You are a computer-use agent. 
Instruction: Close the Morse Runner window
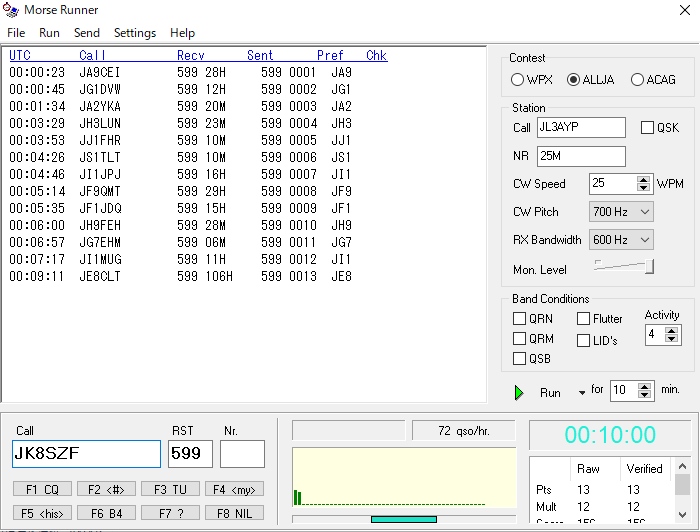click(685, 10)
